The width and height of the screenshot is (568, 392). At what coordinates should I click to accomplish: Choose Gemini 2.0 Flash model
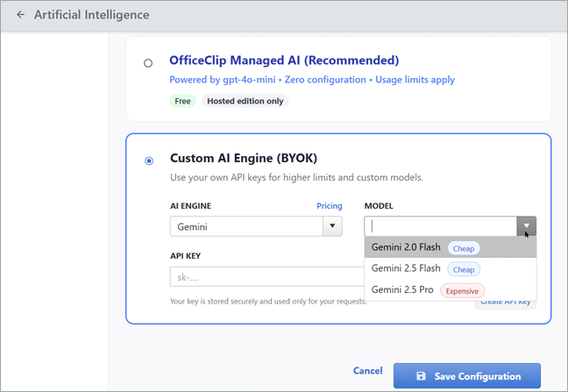[451, 247]
